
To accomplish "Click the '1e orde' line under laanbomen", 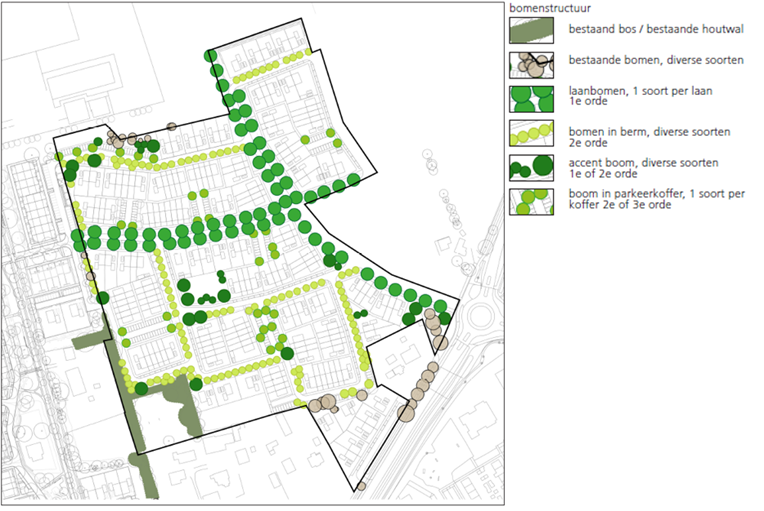I will pos(588,101).
